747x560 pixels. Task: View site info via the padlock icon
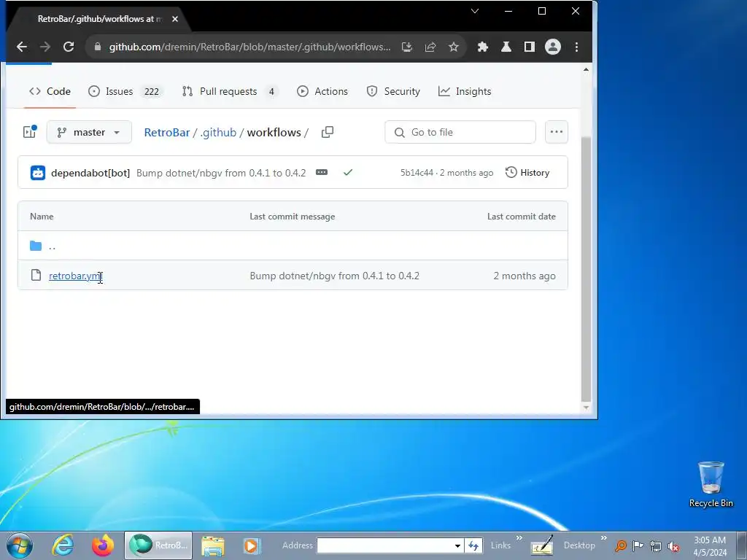98,47
